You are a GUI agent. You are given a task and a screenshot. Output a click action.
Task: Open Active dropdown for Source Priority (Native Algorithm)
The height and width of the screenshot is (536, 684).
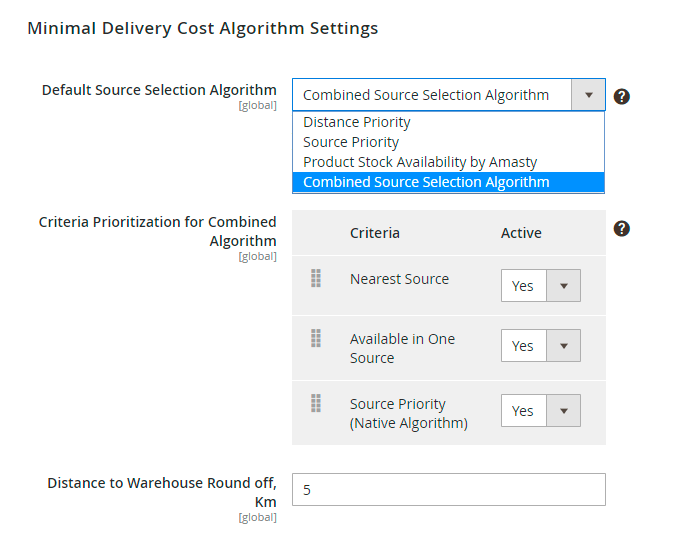coord(540,411)
